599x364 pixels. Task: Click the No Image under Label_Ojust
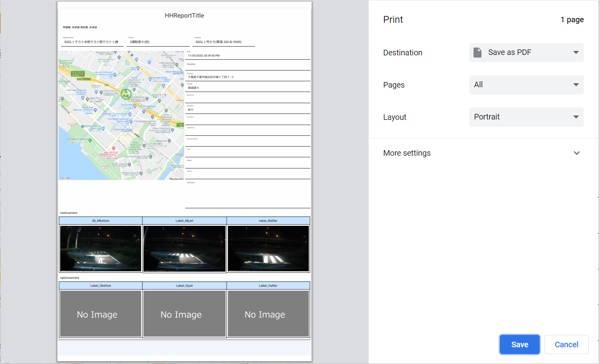click(x=184, y=314)
